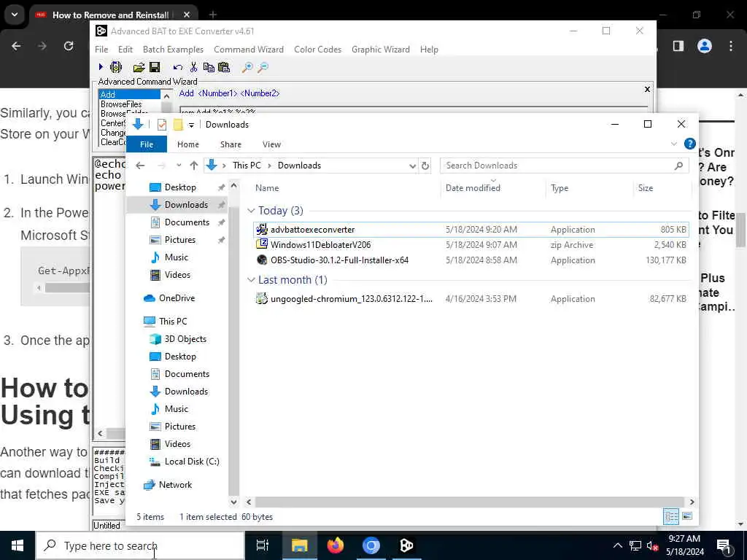Select This PC in navigation pane
The height and width of the screenshot is (560, 747).
pyautogui.click(x=172, y=322)
